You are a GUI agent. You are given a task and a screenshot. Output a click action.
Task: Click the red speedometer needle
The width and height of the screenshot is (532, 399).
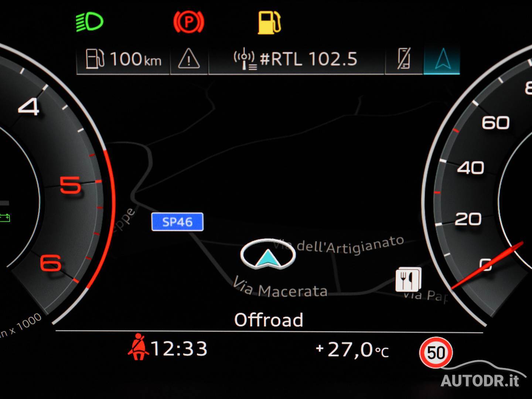[x=487, y=265]
